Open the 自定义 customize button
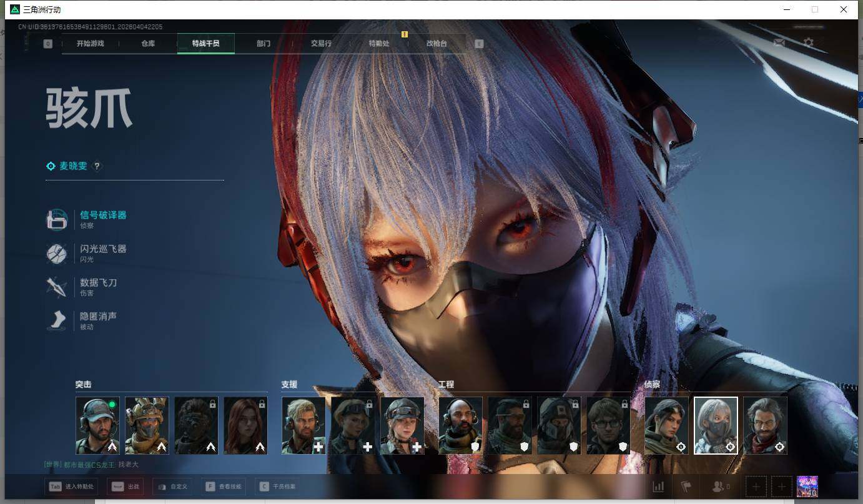863x504 pixels. 173,487
